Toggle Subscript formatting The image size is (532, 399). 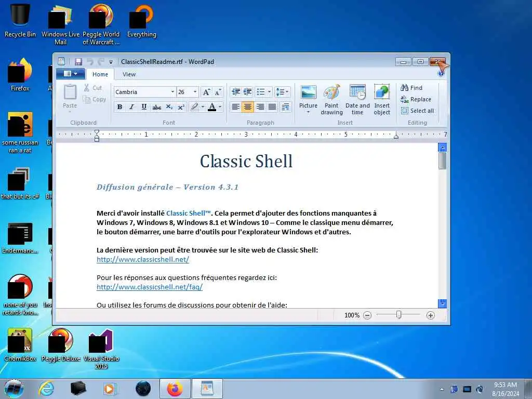pyautogui.click(x=169, y=107)
